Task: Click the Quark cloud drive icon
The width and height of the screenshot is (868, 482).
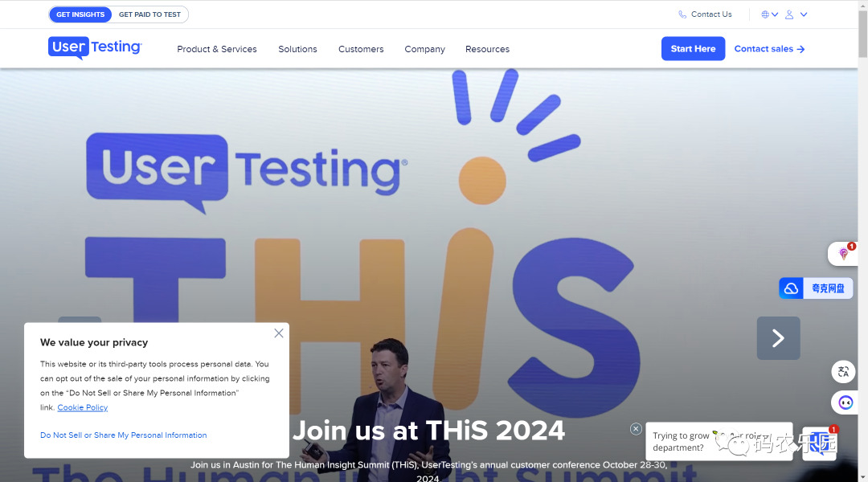Action: click(791, 288)
